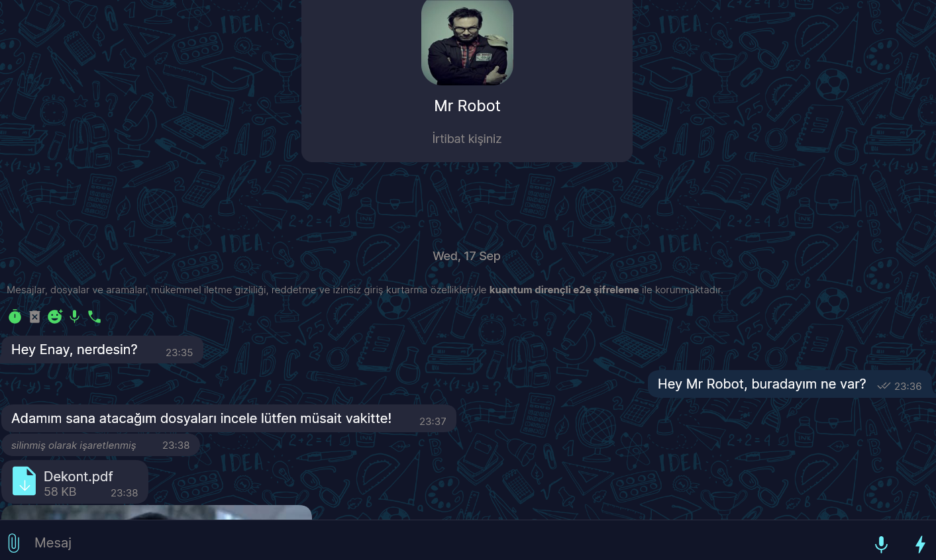936x560 pixels.
Task: Click the message reactions smiley icon
Action: pos(55,316)
